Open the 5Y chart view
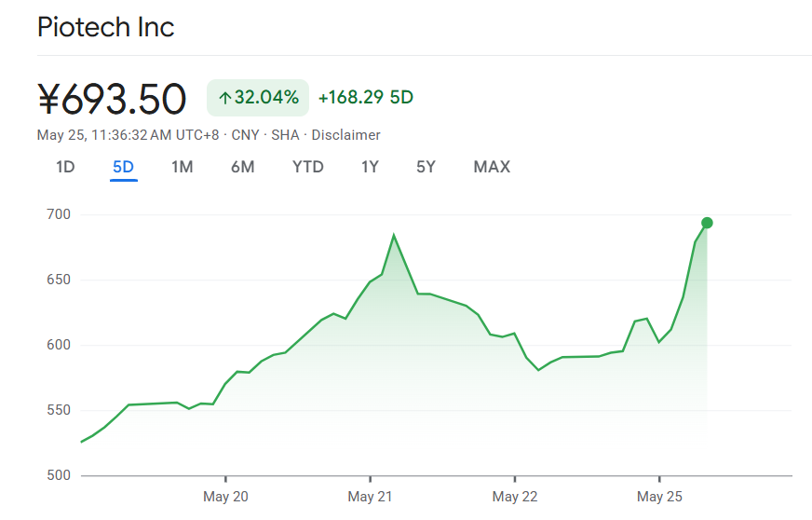The width and height of the screenshot is (812, 520). pyautogui.click(x=426, y=167)
